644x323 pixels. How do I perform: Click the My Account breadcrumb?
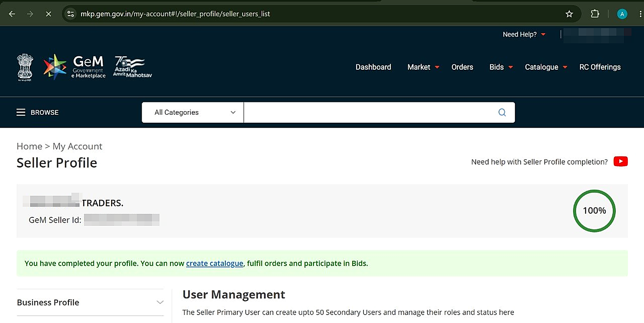(77, 146)
